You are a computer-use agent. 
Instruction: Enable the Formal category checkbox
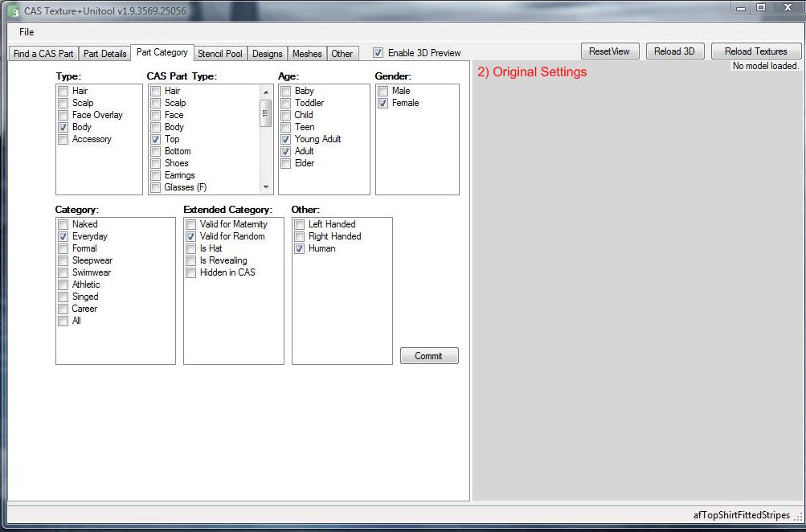[x=63, y=248]
